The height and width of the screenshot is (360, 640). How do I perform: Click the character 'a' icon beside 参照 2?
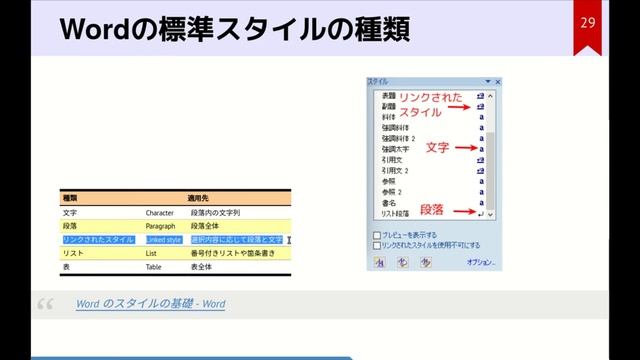(x=481, y=192)
